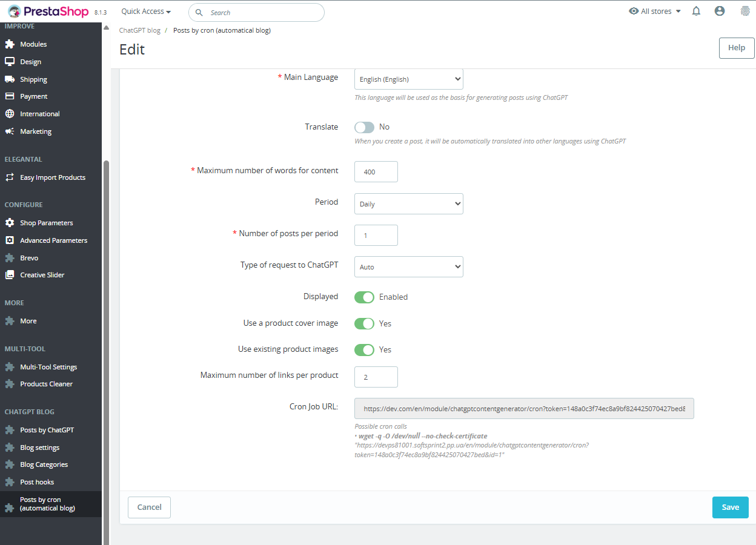Click the search magnifier icon
756x545 pixels.
pos(199,13)
